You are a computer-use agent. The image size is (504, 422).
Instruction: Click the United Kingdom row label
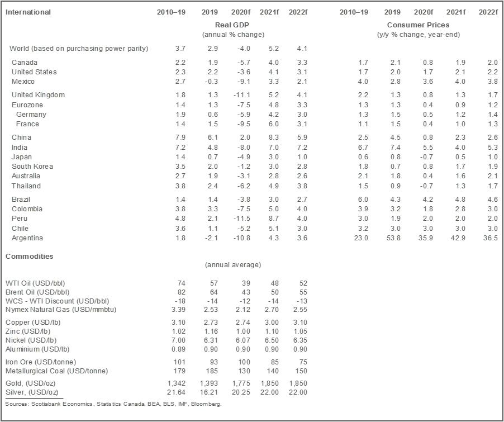[x=38, y=95]
